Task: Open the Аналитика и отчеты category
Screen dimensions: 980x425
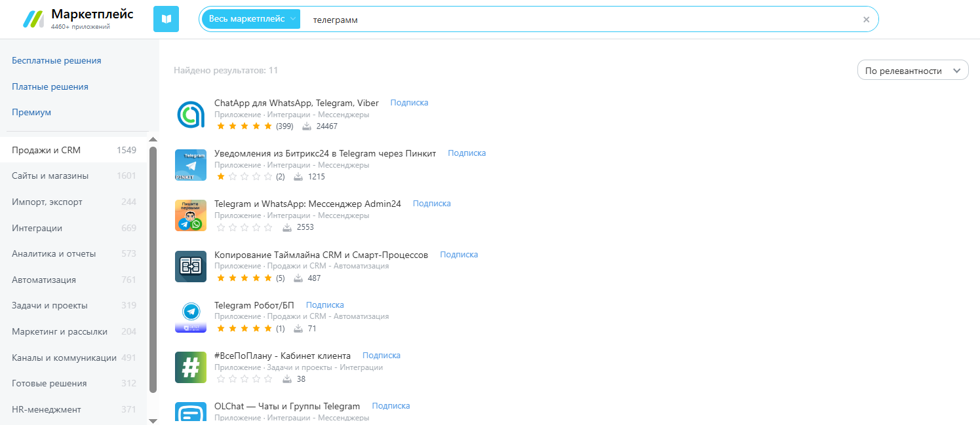Action: click(x=74, y=253)
